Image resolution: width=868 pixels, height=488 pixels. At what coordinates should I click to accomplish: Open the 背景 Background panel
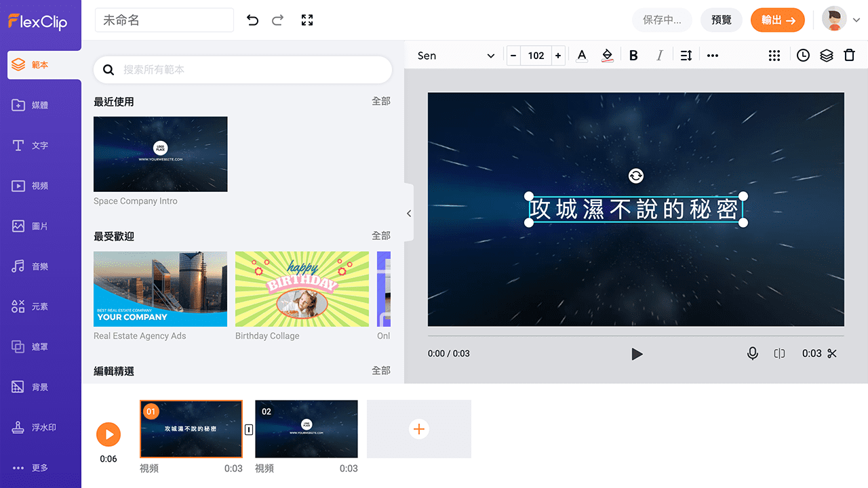point(43,386)
